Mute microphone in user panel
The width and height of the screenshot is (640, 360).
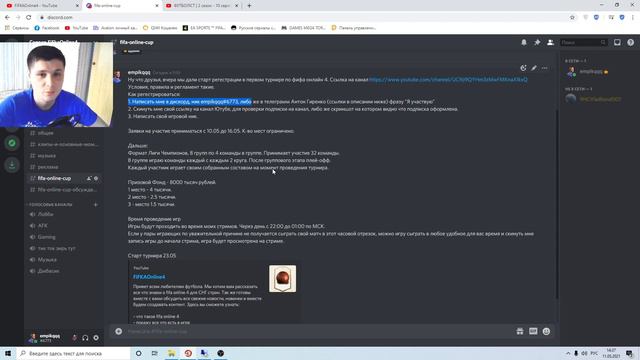74,338
